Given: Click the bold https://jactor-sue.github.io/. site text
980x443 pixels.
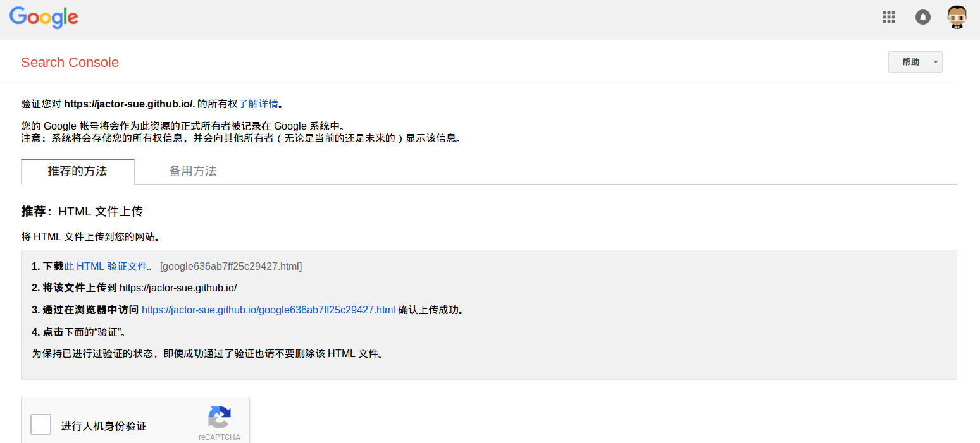Looking at the screenshot, I should (130, 104).
